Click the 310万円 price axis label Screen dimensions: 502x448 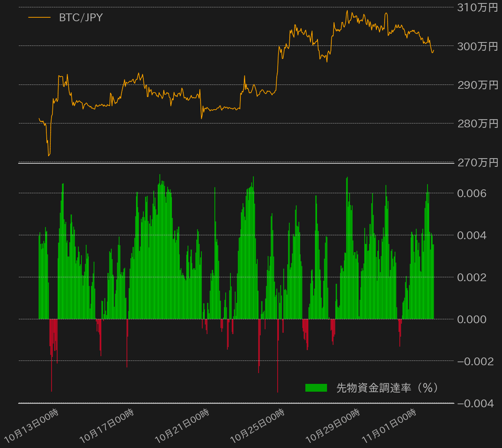[x=478, y=7]
